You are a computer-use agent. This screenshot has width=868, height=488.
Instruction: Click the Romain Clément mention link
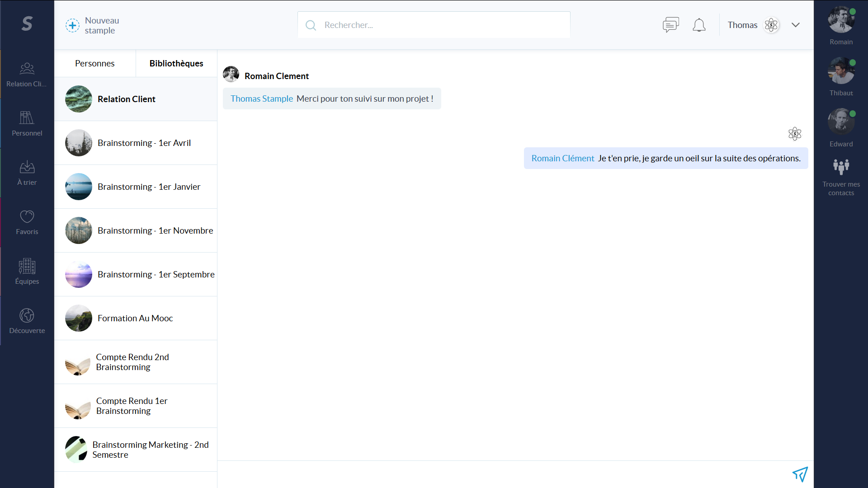563,158
